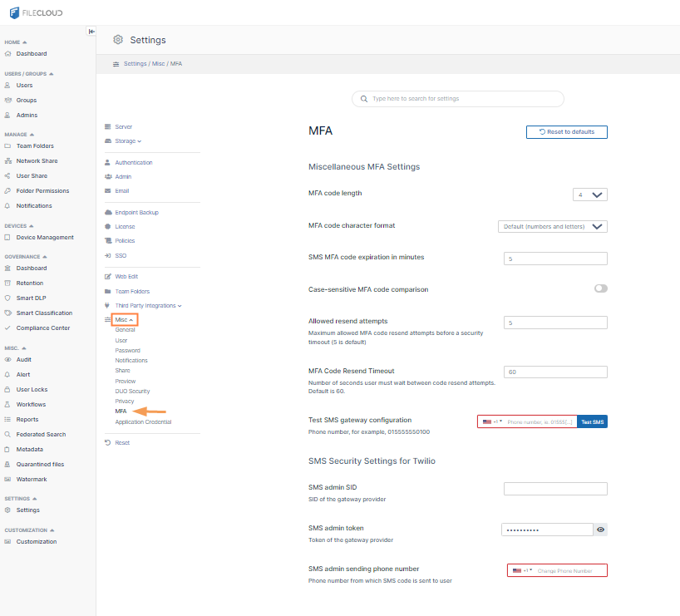Click the Reset icon in settings menu

pos(108,442)
